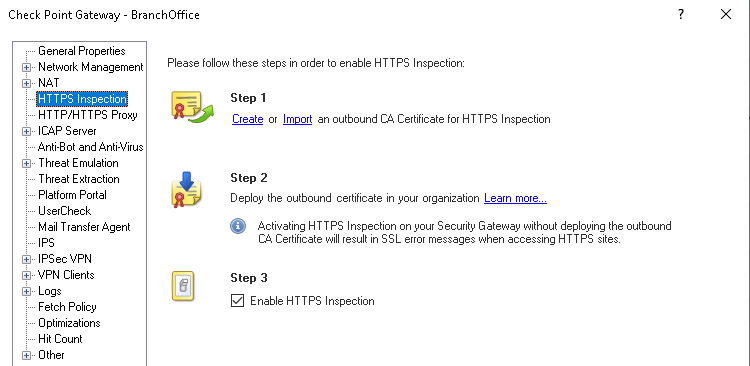Go to Anti-Bot and Anti-Virus page
The height and width of the screenshot is (366, 750).
pyautogui.click(x=91, y=147)
